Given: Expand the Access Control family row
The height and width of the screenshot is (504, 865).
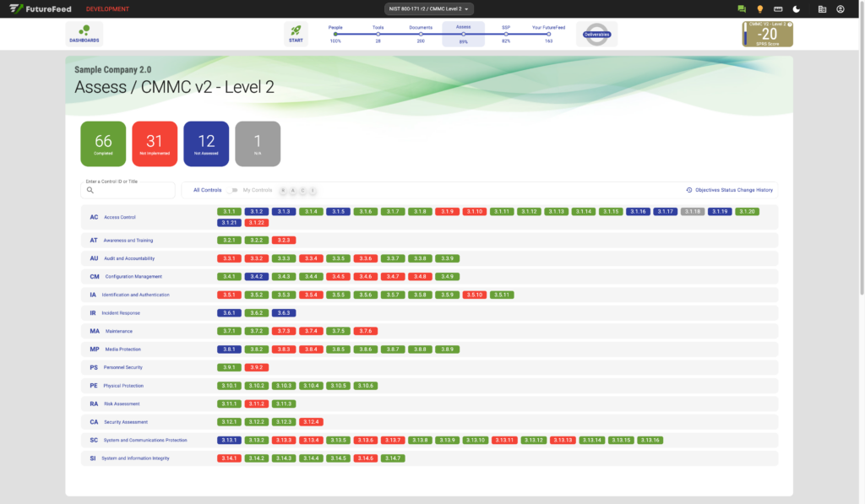Looking at the screenshot, I should (x=429, y=217).
